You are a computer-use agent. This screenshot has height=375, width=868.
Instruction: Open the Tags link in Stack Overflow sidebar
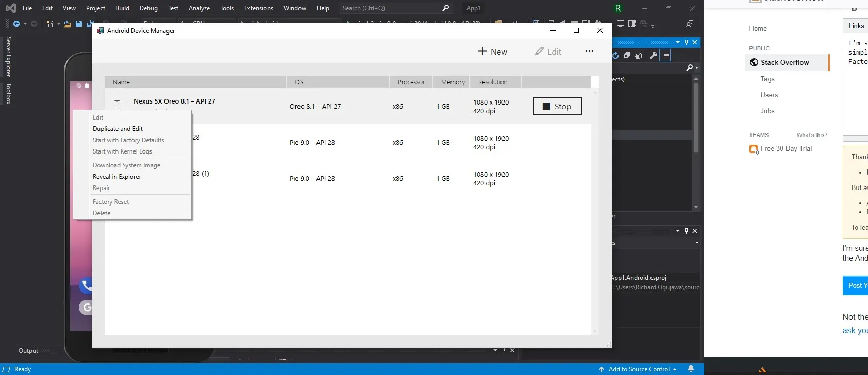point(767,79)
